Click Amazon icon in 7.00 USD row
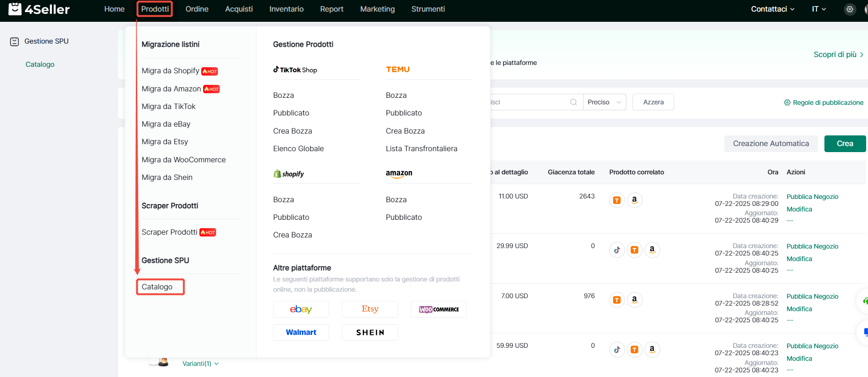The width and height of the screenshot is (868, 377). tap(634, 300)
